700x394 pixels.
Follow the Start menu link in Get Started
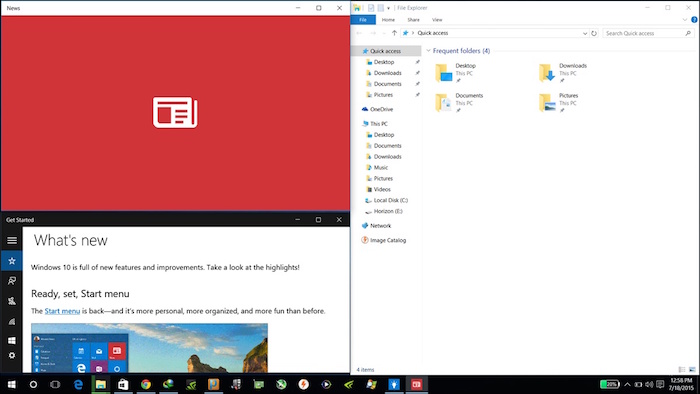[x=62, y=311]
